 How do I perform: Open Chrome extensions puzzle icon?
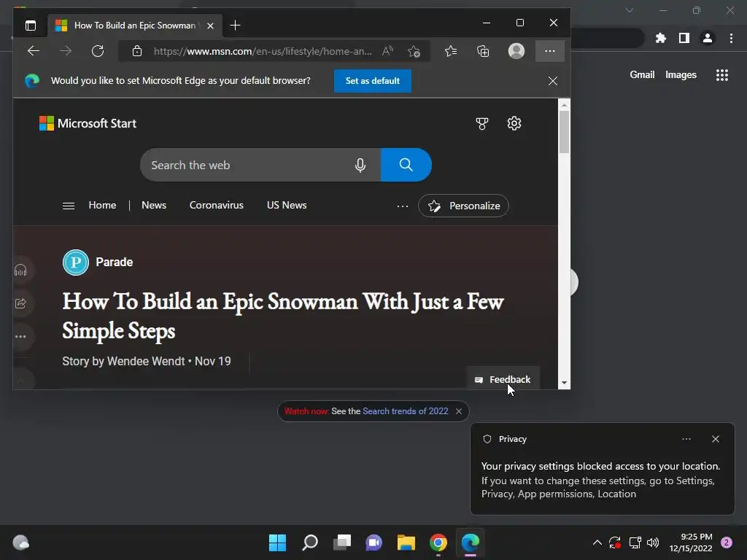[661, 38]
